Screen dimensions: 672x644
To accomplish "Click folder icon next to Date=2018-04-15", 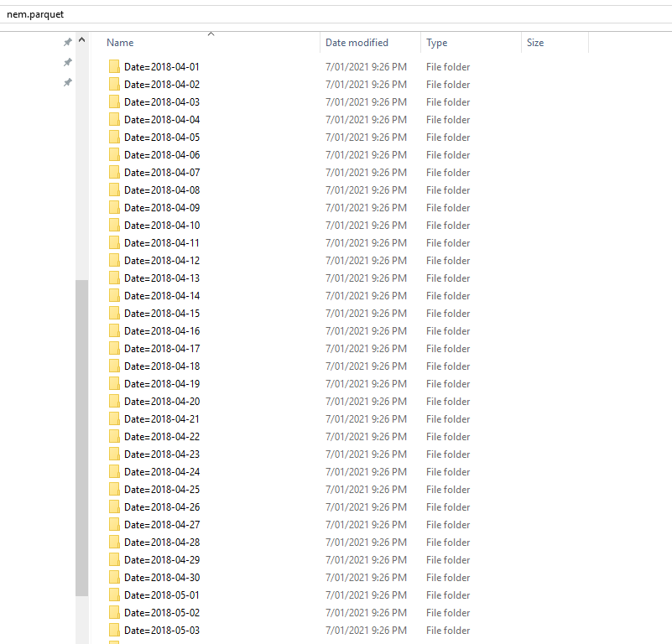I will point(114,313).
